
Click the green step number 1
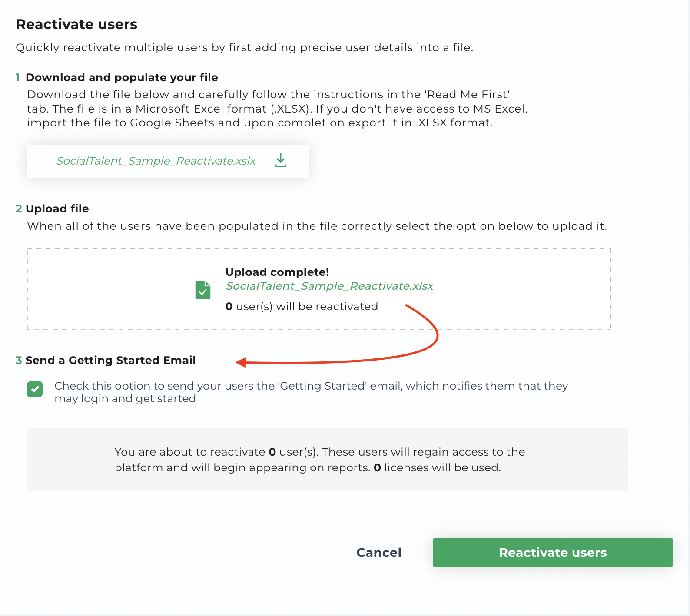[x=18, y=78]
